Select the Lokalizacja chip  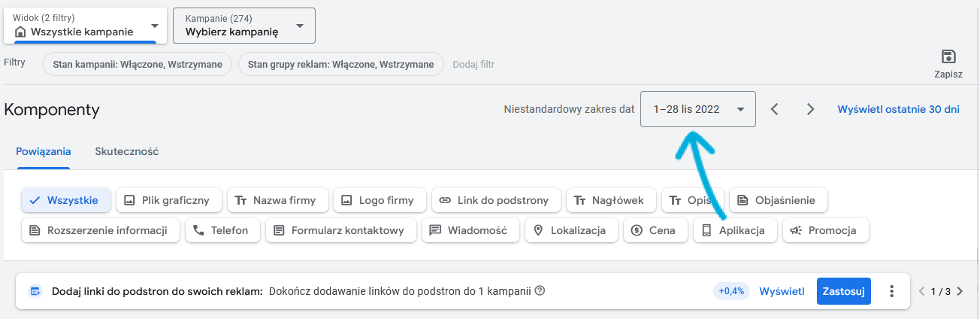[x=571, y=230]
